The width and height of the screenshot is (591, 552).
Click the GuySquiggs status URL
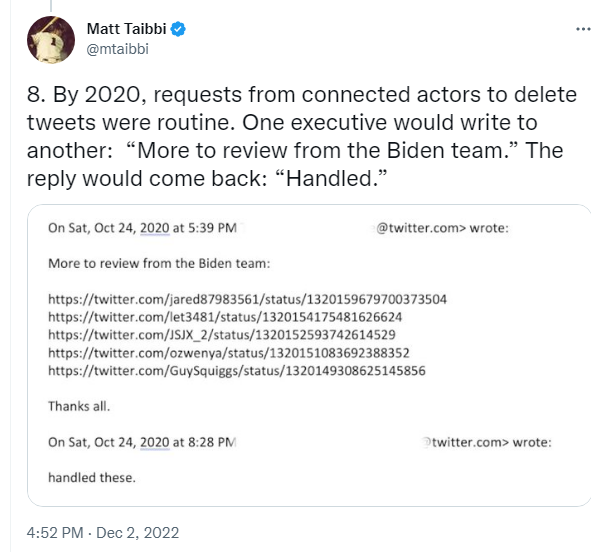(x=237, y=371)
